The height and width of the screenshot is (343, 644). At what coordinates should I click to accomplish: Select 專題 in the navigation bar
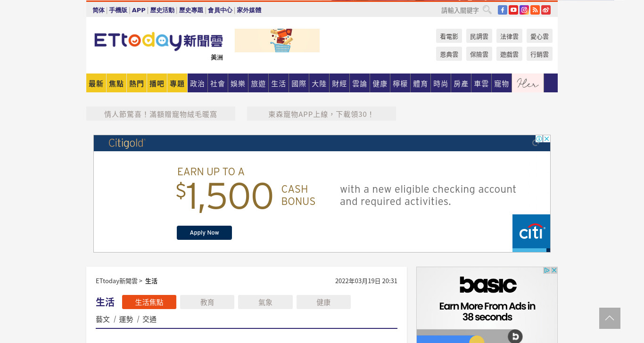coord(177,83)
